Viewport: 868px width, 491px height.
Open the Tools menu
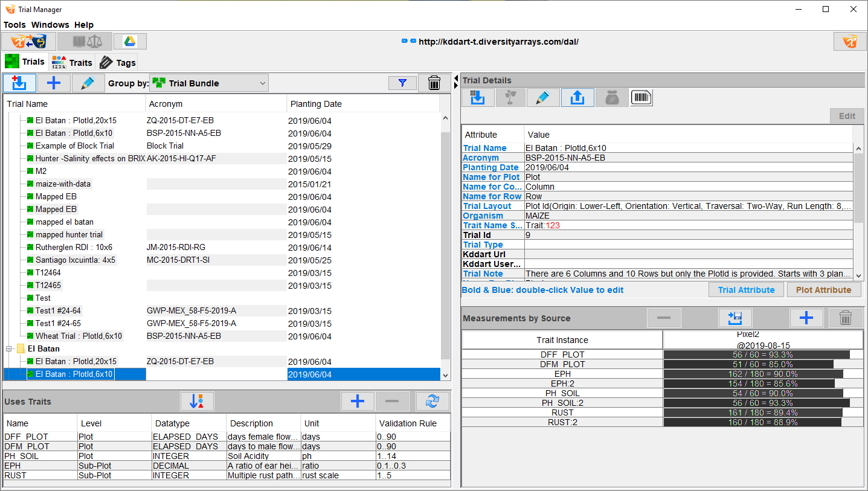tap(14, 25)
